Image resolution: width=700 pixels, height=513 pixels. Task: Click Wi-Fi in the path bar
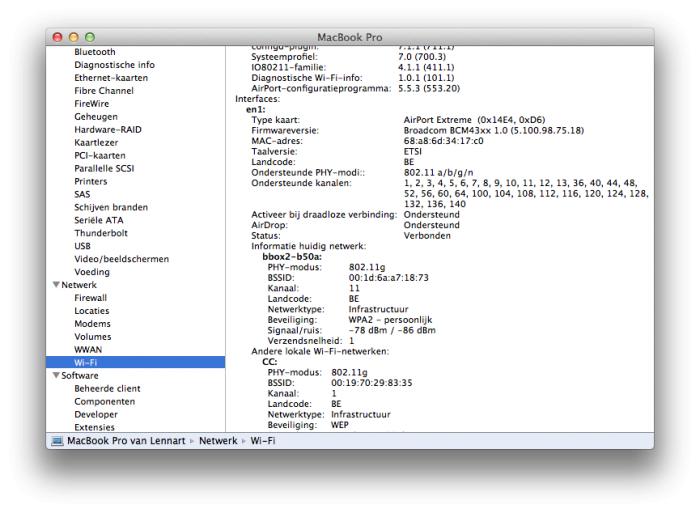[x=262, y=441]
